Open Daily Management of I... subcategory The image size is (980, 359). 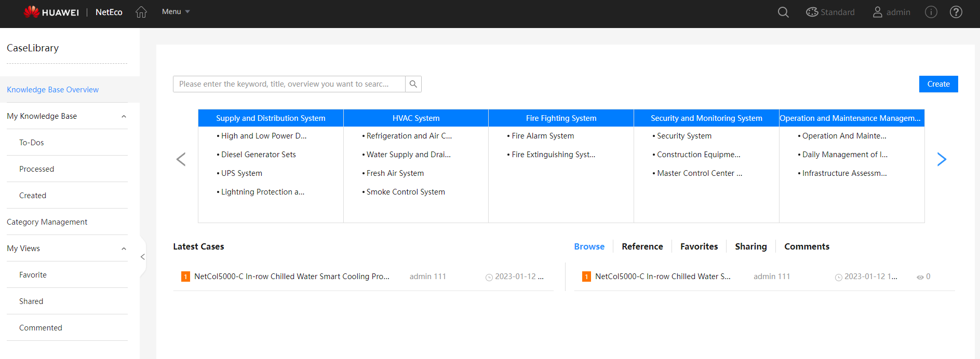pos(845,155)
